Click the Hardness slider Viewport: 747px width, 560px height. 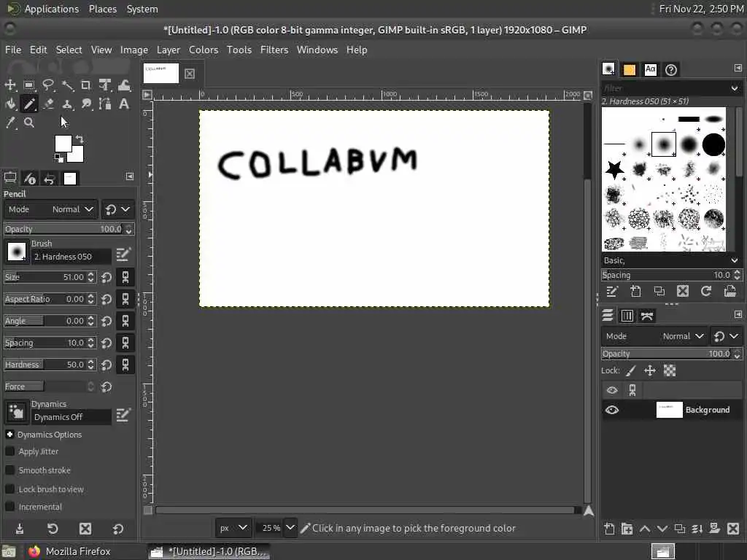pos(50,365)
